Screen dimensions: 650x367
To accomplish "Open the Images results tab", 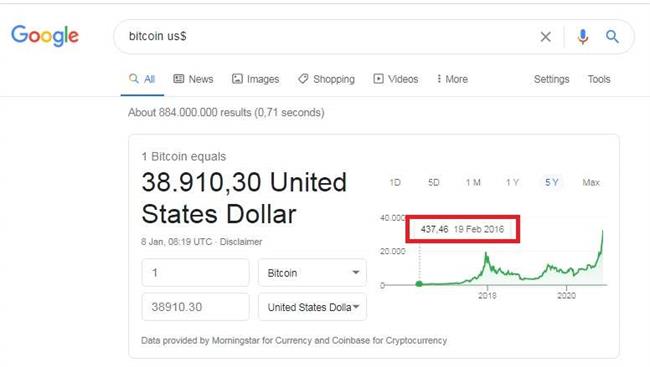I will click(255, 79).
